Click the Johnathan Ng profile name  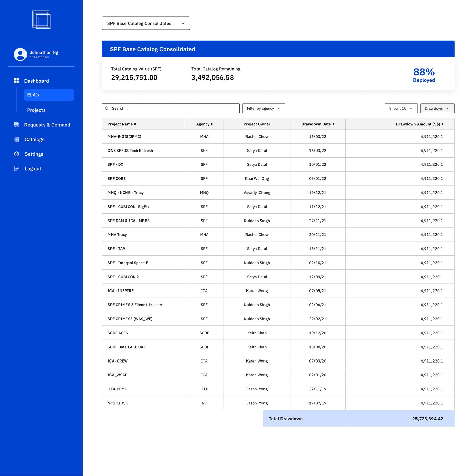pos(44,52)
